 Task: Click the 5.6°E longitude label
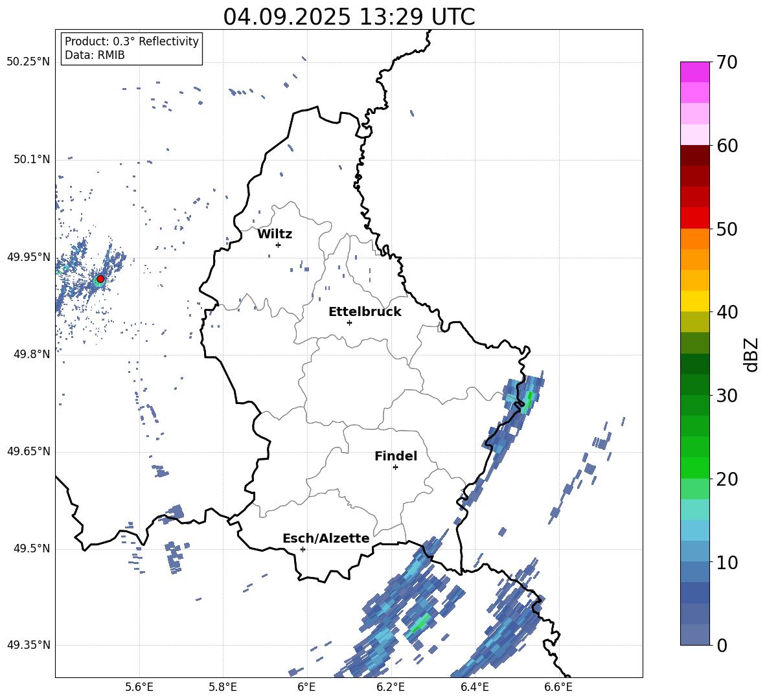click(x=139, y=687)
